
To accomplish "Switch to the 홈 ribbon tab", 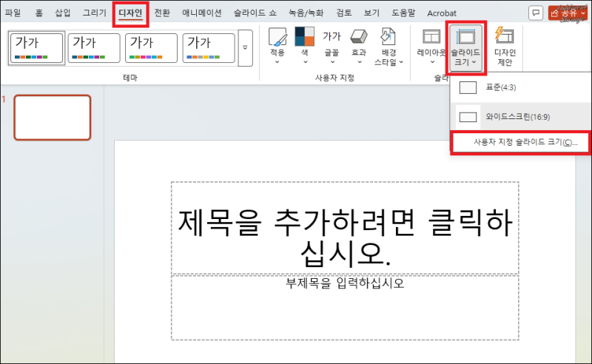I will 39,13.
